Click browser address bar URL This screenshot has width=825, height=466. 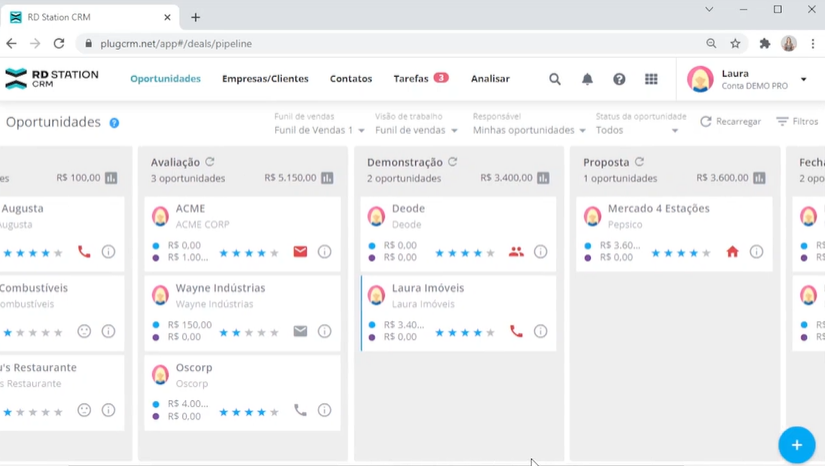click(x=176, y=44)
